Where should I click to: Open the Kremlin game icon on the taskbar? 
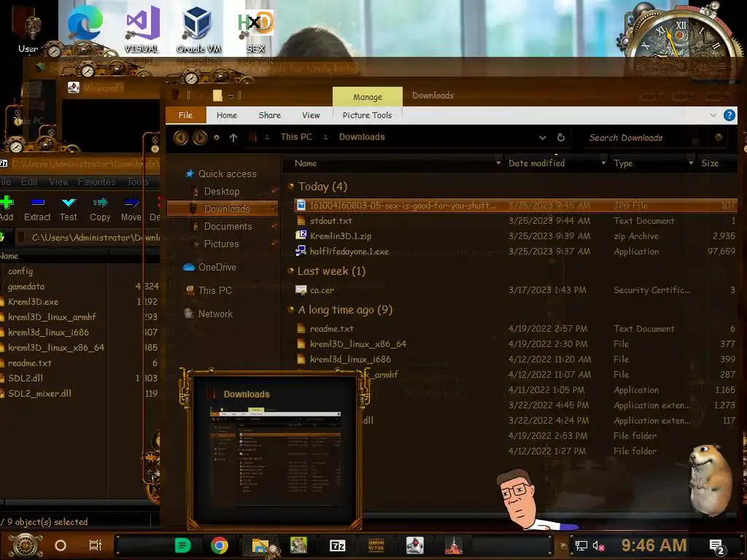pyautogui.click(x=454, y=545)
